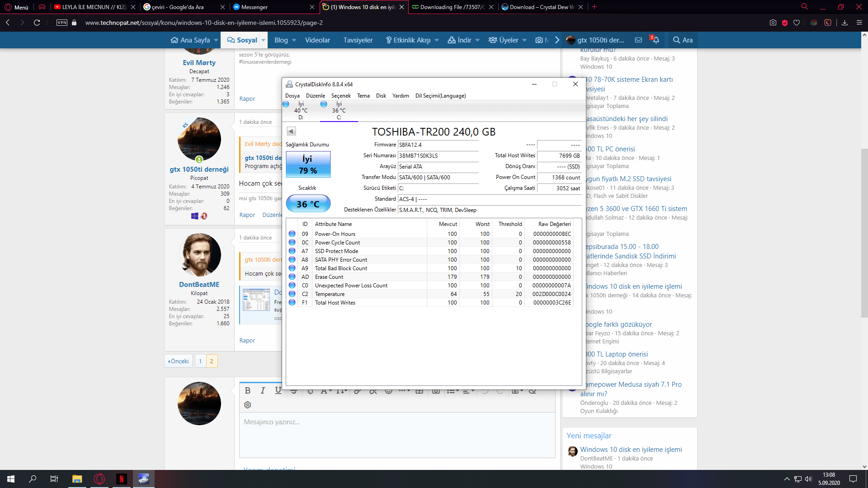The image size is (868, 488).
Task: Expand the Ana Sayfa dropdown arrow
Action: point(216,40)
